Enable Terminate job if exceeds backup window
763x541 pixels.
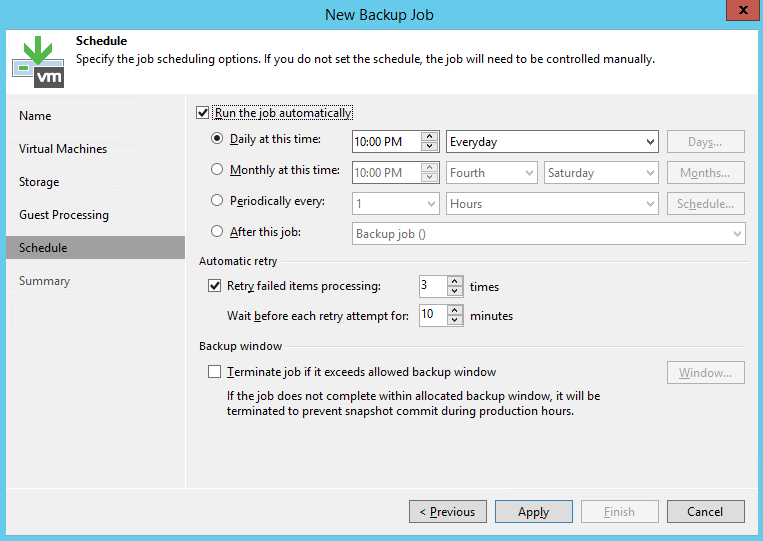tap(215, 372)
